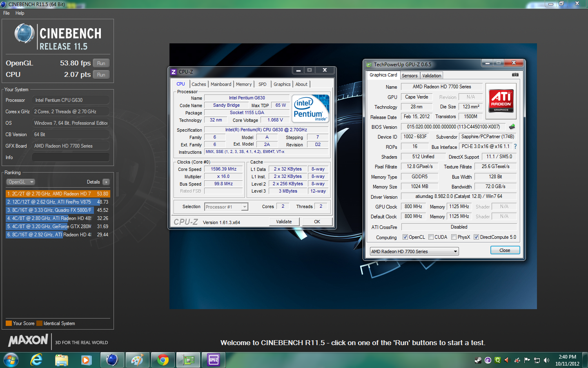Click the Processor field Intel Pentium CPU G630
Image resolution: width=588 pixels, height=368 pixels.
(x=71, y=100)
